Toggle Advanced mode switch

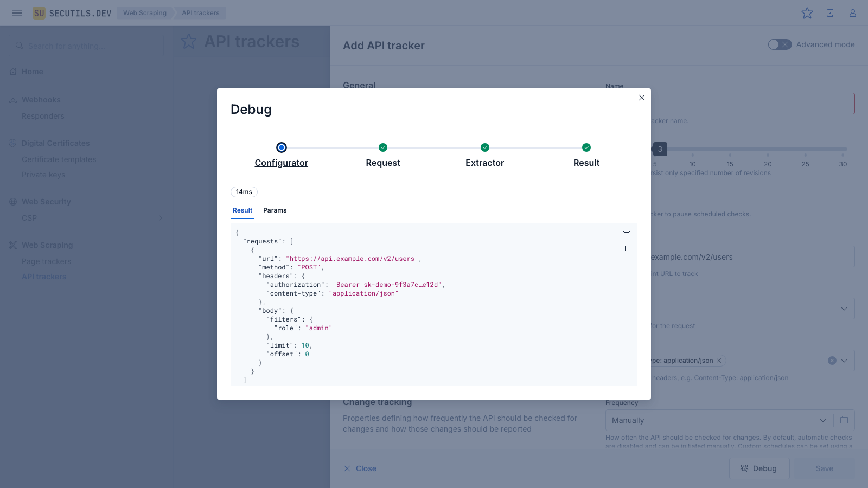tap(780, 44)
